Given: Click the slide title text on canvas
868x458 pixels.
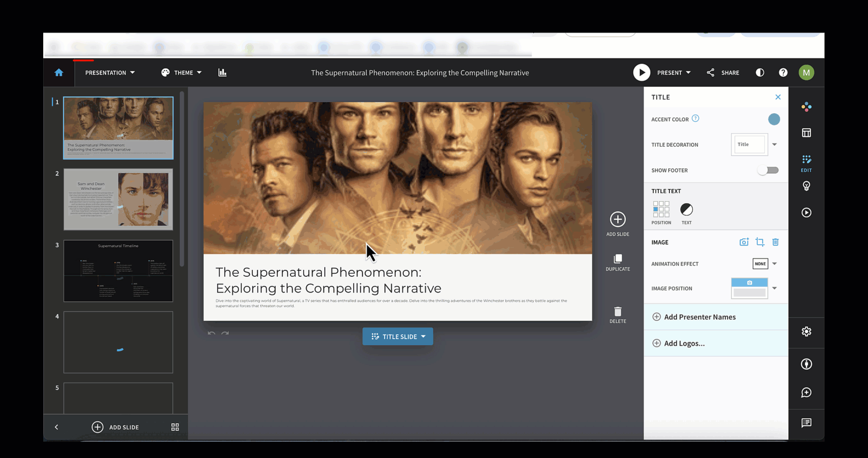Looking at the screenshot, I should 328,280.
